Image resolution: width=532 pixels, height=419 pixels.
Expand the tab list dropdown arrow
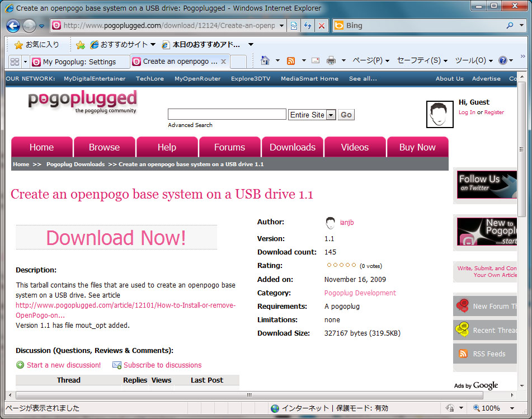[25, 62]
